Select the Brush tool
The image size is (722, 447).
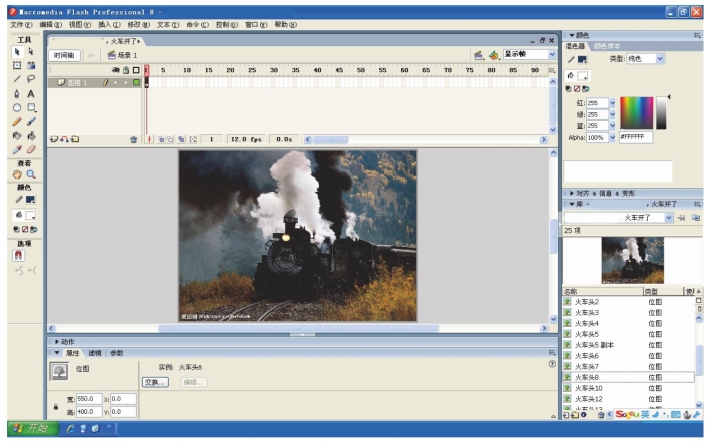pyautogui.click(x=31, y=122)
